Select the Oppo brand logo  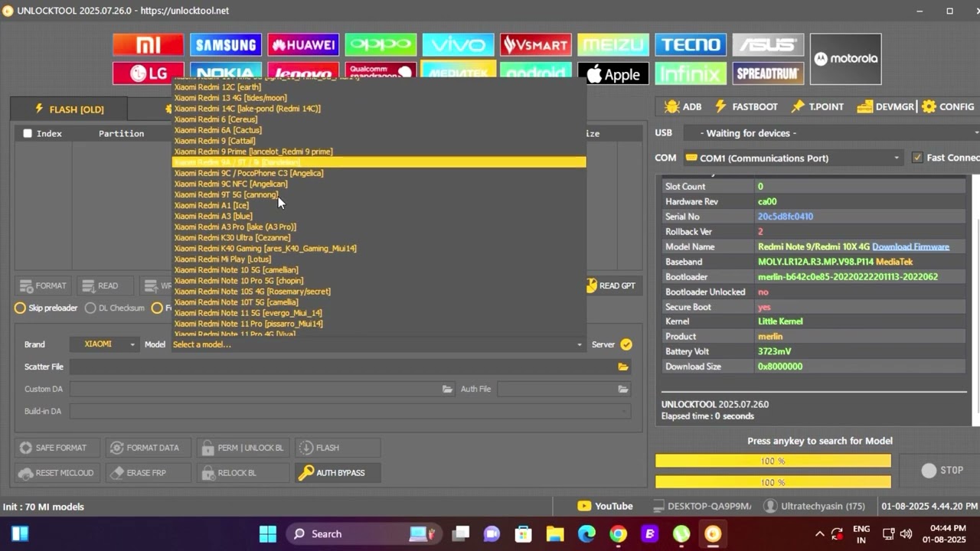(381, 45)
